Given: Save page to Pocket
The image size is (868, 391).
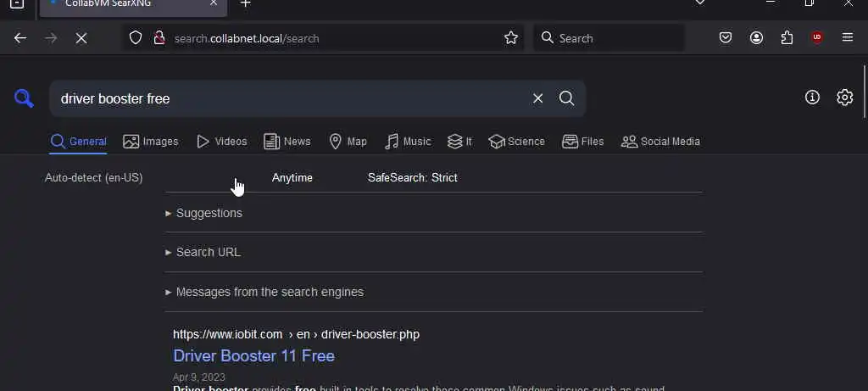Looking at the screenshot, I should coord(726,37).
